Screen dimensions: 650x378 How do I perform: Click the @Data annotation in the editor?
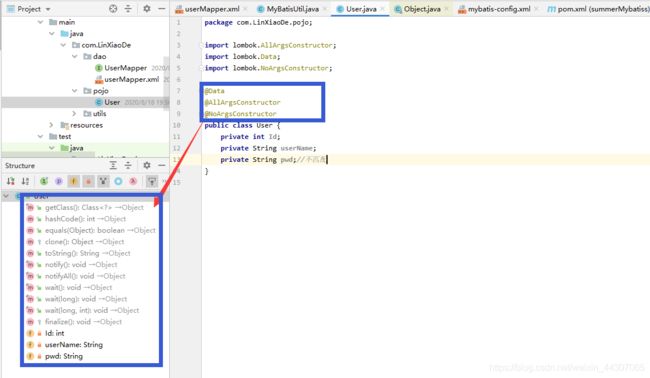tap(214, 91)
